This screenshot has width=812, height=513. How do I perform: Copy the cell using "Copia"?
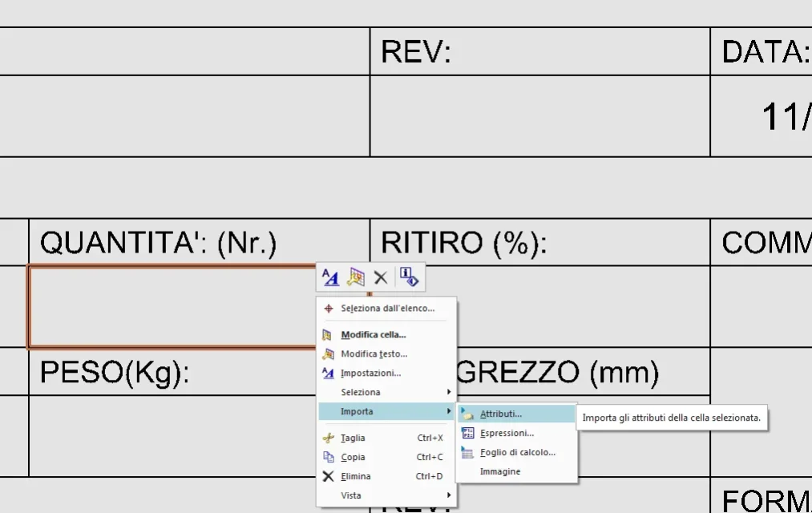pos(386,457)
